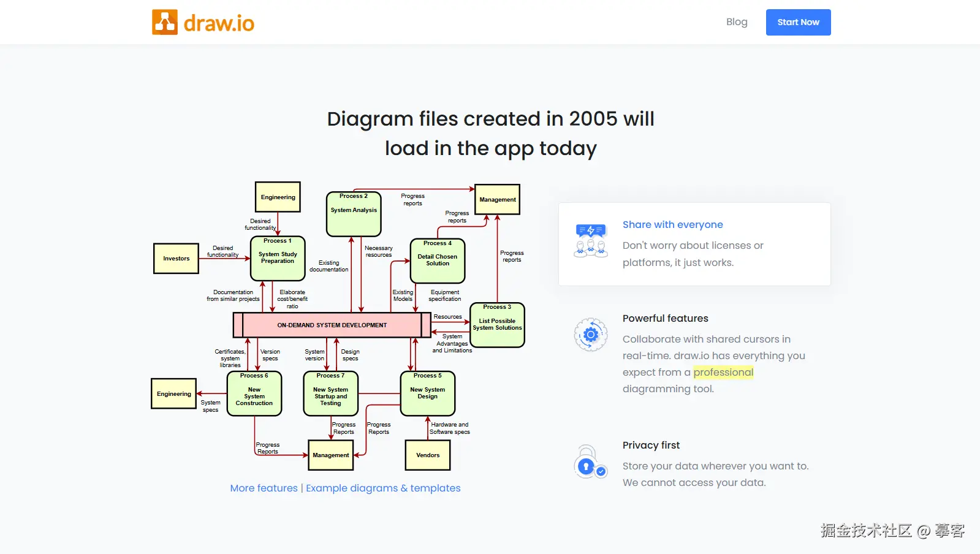Screen dimensions: 980x554
Task: Click the "Design specs" diagram label
Action: coord(351,355)
